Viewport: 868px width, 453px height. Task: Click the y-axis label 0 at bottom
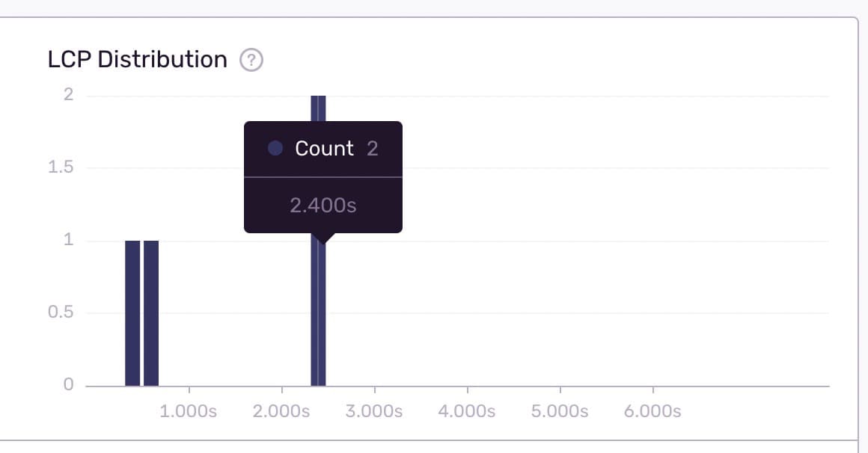68,385
